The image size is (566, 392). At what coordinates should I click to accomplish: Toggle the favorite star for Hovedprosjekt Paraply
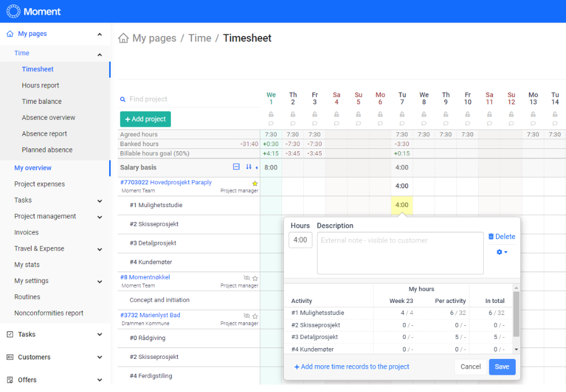255,183
